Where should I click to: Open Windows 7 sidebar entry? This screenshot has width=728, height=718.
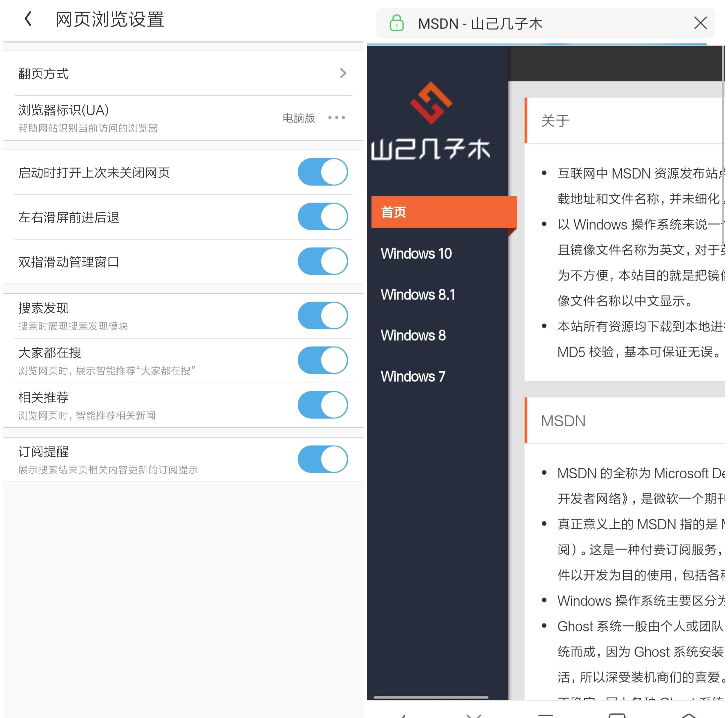tap(413, 377)
